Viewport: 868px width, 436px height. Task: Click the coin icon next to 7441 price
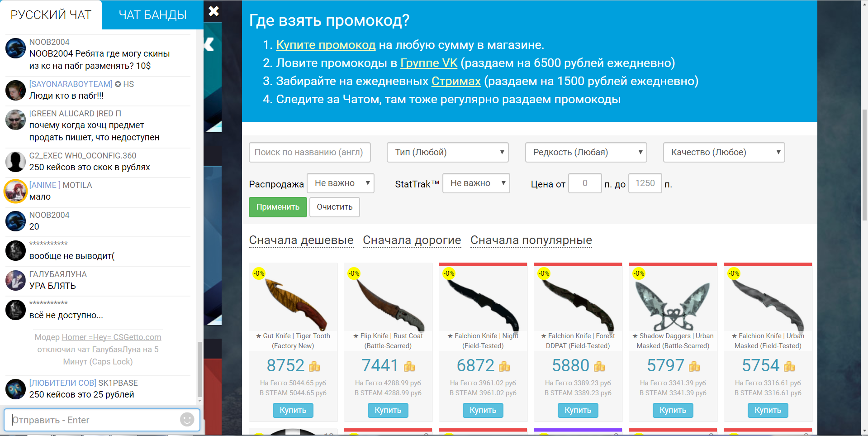click(x=409, y=366)
